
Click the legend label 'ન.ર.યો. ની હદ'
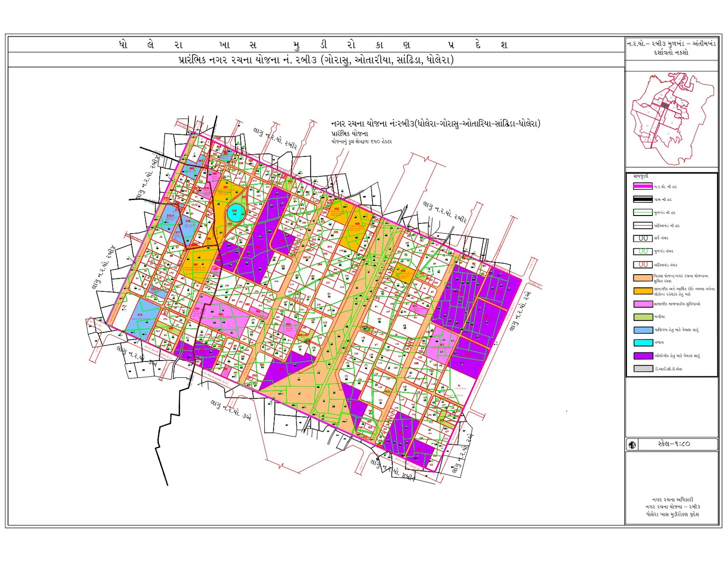[x=665, y=187]
